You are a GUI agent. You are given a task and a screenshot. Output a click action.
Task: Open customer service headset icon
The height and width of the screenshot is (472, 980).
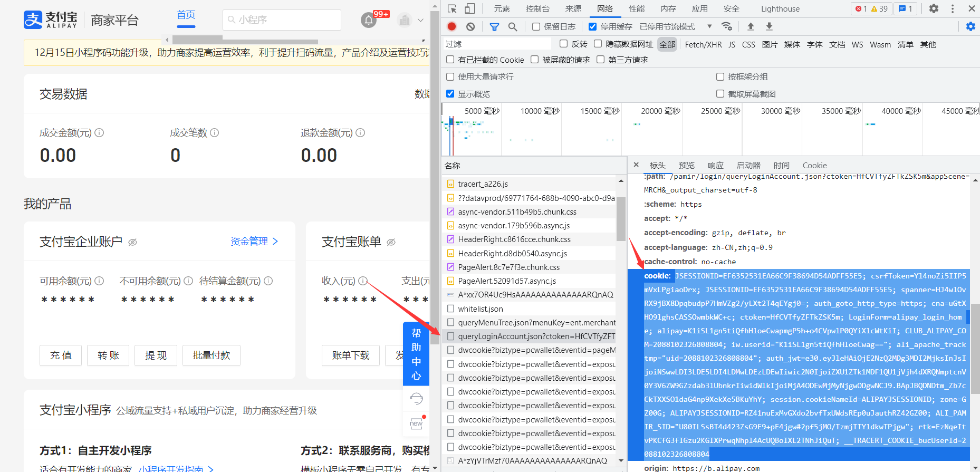click(416, 398)
